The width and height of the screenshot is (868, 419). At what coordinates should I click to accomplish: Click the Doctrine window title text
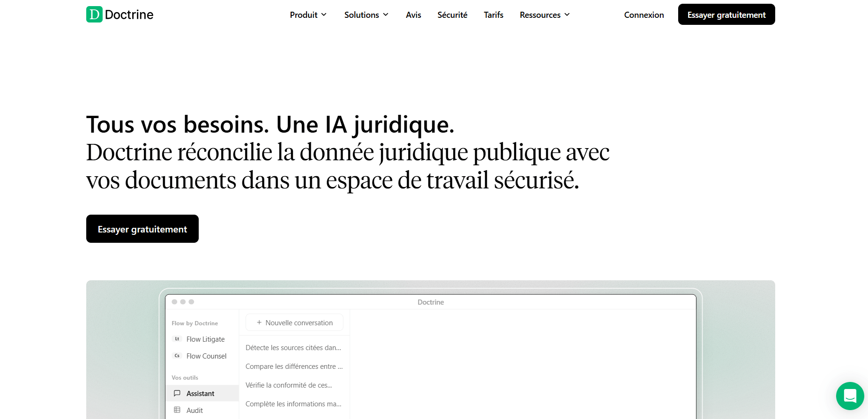coord(431,302)
